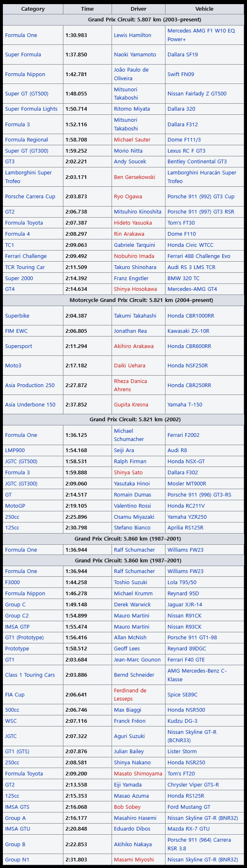This screenshot has height=868, width=247.
Task: Click the Nissan Fairlady Z GT500 link
Action: (x=197, y=94)
